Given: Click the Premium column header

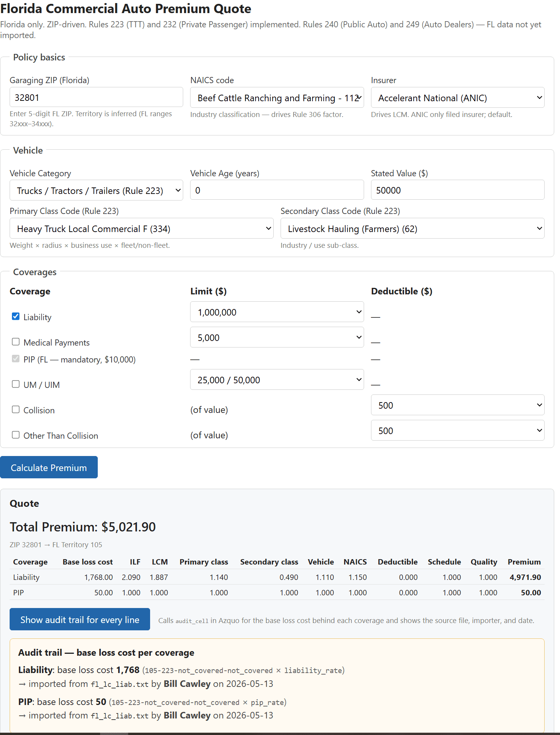Looking at the screenshot, I should point(524,562).
